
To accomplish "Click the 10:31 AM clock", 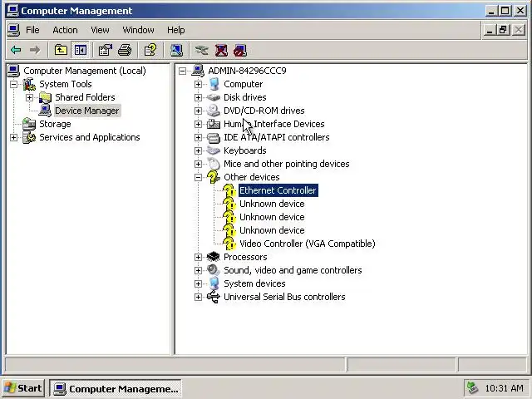I will coord(504,388).
